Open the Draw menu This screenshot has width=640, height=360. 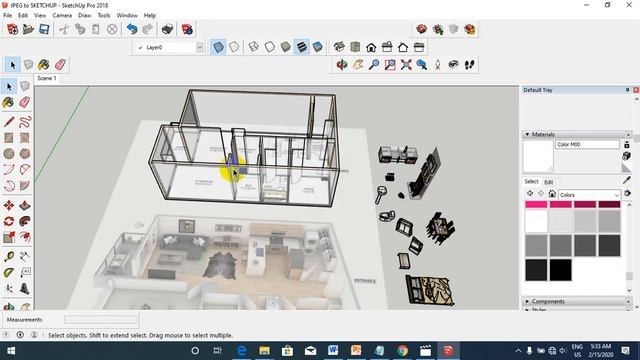tap(84, 16)
